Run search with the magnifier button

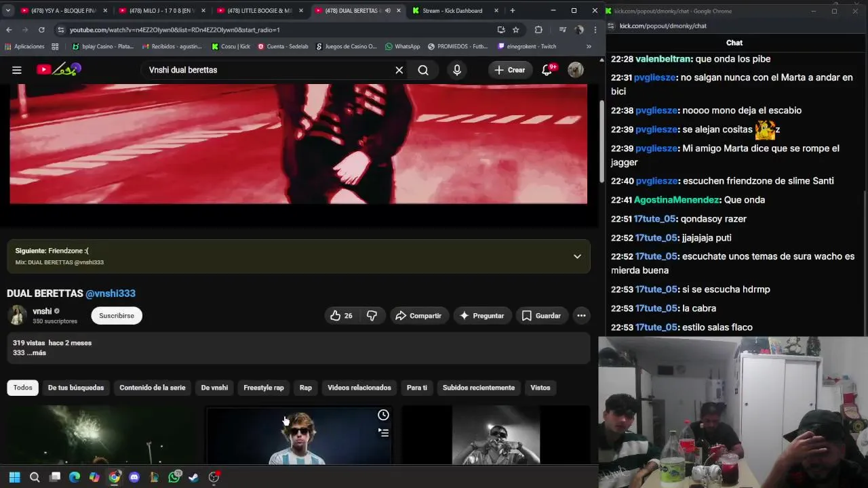click(x=423, y=70)
